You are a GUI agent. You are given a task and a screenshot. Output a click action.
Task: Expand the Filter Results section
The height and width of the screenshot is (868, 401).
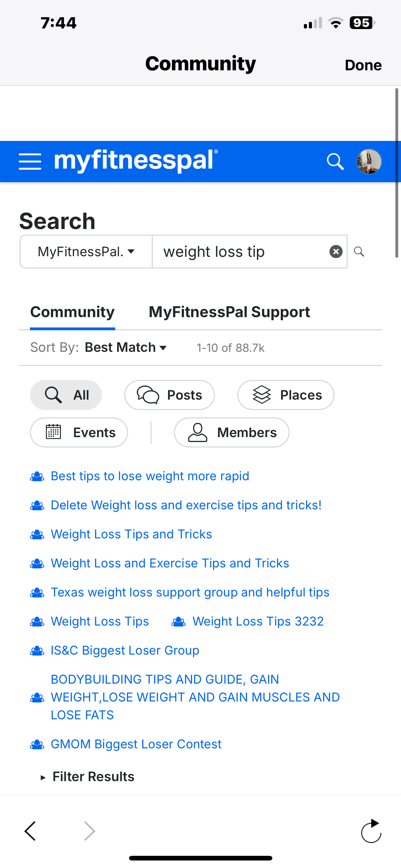87,777
